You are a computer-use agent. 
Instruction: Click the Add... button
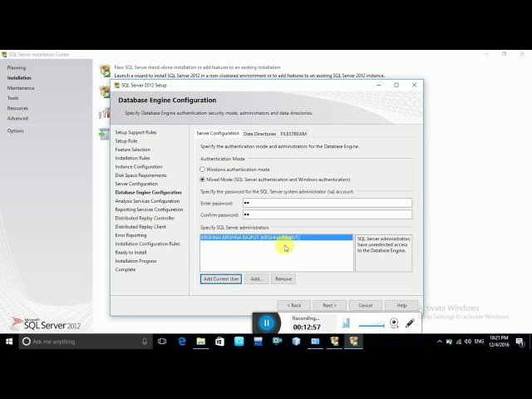tap(257, 279)
